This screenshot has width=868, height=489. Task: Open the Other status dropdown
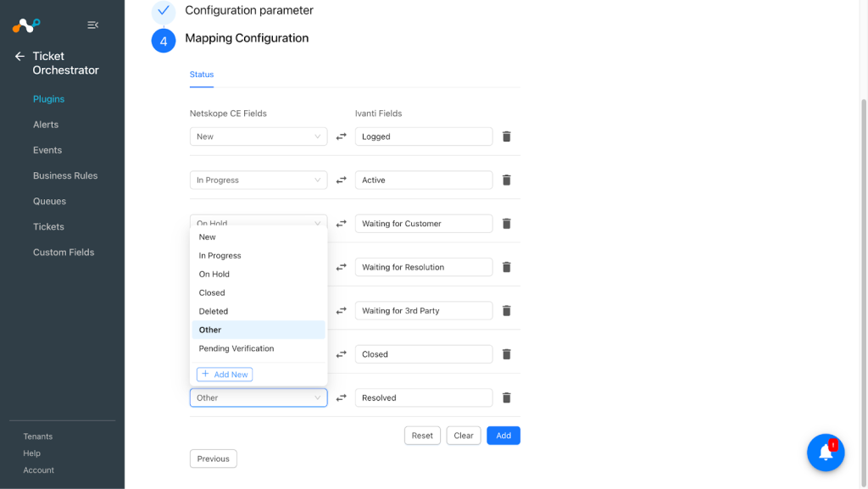coord(259,397)
